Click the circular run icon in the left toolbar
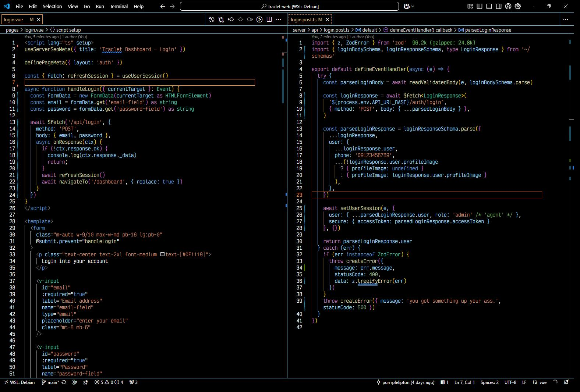 [259, 19]
